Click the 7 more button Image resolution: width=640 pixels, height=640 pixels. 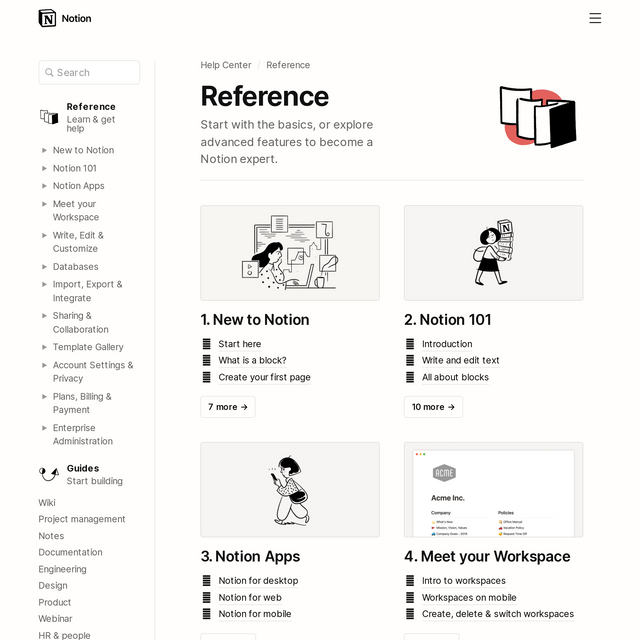(x=228, y=407)
